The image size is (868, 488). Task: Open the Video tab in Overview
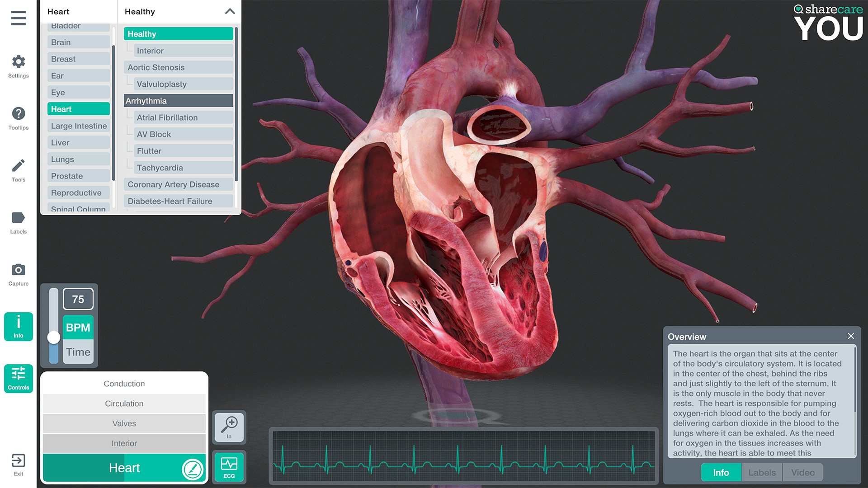[802, 472]
